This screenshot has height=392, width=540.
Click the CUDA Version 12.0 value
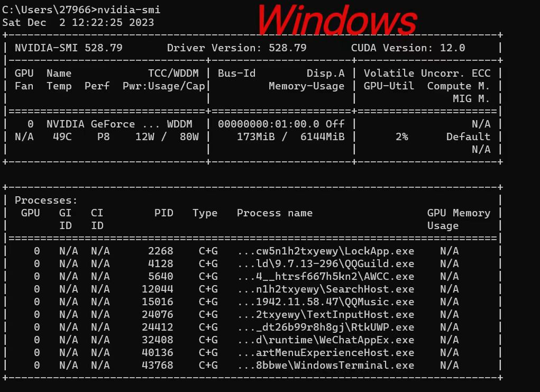click(408, 48)
